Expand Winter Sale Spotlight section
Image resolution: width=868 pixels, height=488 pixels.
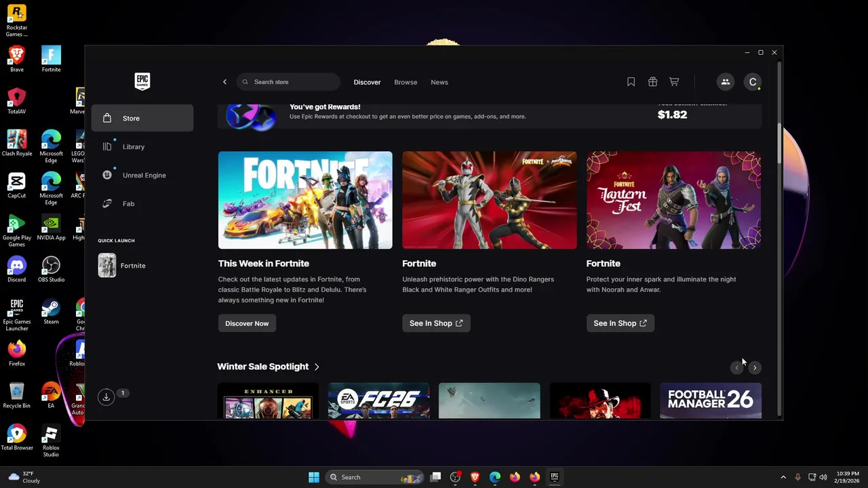[269, 367]
